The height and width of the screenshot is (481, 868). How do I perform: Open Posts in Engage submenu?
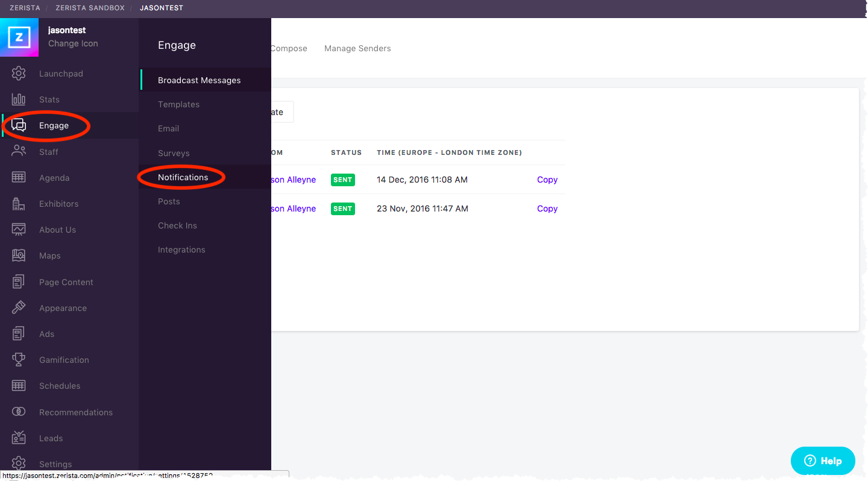tap(169, 201)
